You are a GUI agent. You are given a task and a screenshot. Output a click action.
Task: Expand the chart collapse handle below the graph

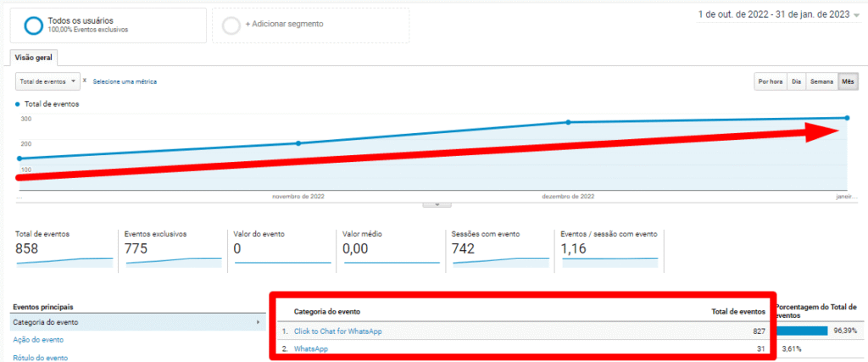coord(437,204)
